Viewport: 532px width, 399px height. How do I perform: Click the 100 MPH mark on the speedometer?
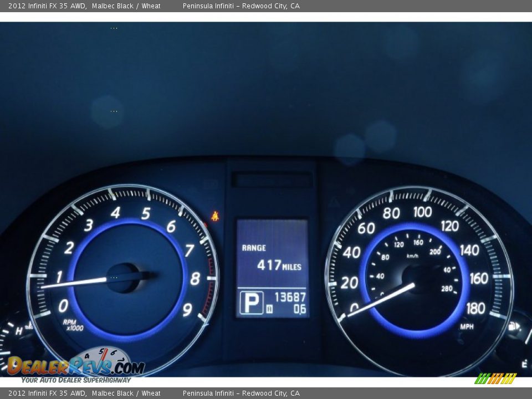423,212
